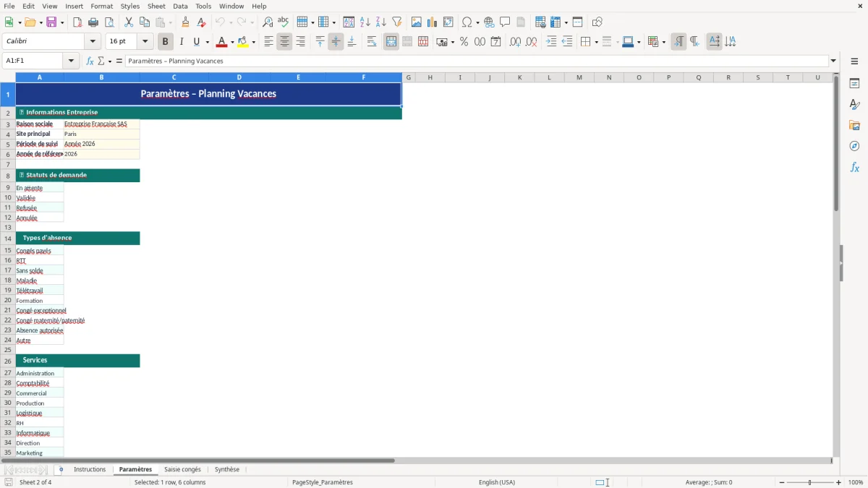Sort descending

click(381, 22)
